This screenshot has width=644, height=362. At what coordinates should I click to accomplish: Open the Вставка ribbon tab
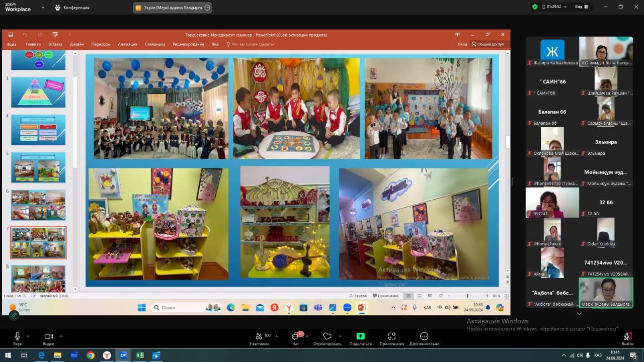click(55, 44)
